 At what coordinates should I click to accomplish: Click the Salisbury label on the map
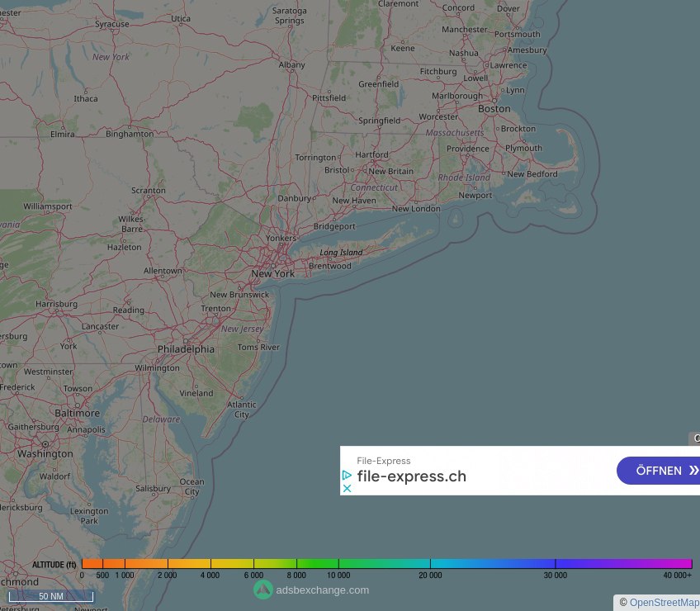tap(154, 488)
